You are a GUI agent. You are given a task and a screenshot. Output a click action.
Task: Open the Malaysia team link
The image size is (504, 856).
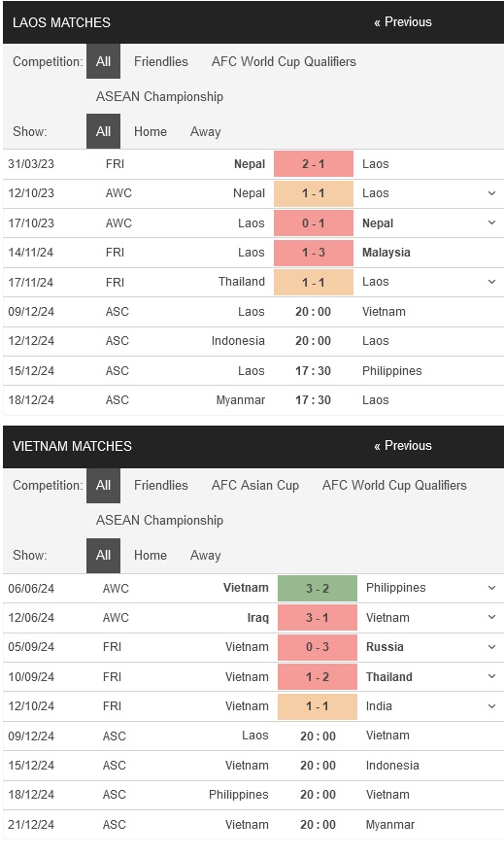[386, 253]
